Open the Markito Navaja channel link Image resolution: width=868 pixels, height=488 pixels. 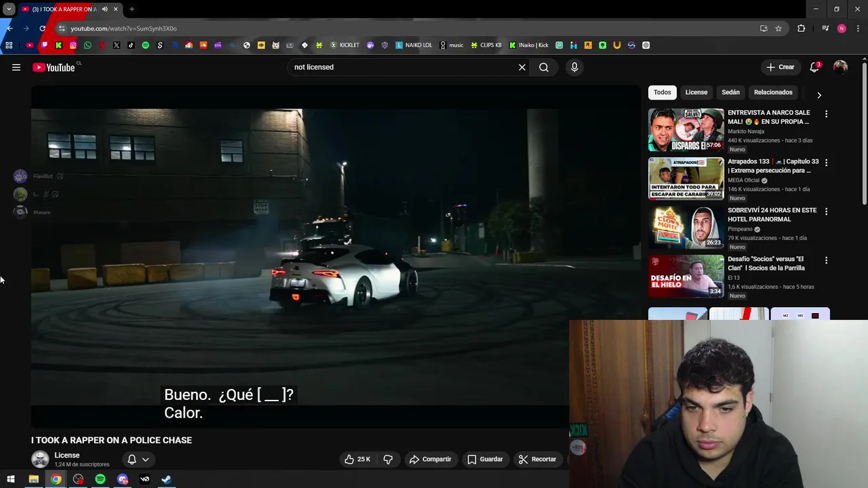(x=746, y=131)
